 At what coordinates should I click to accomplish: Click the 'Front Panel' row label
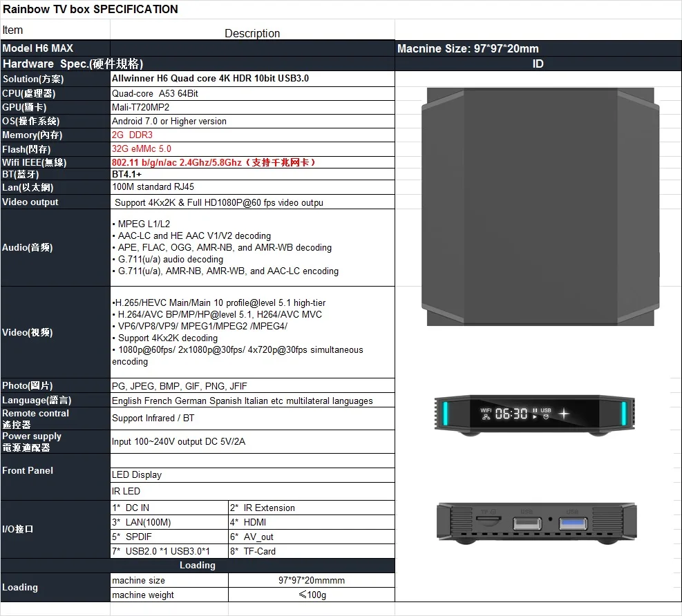(x=55, y=477)
